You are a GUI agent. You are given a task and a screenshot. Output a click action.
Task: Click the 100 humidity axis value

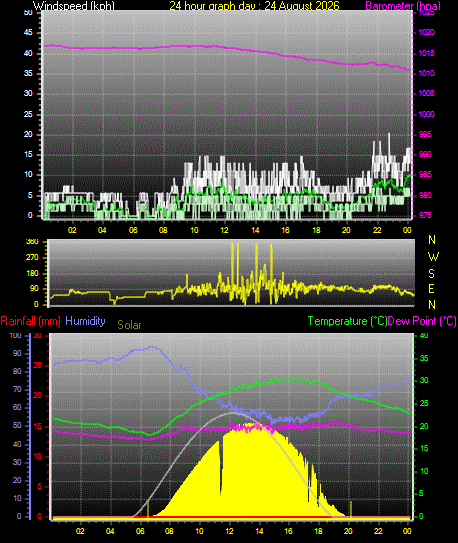(x=15, y=335)
